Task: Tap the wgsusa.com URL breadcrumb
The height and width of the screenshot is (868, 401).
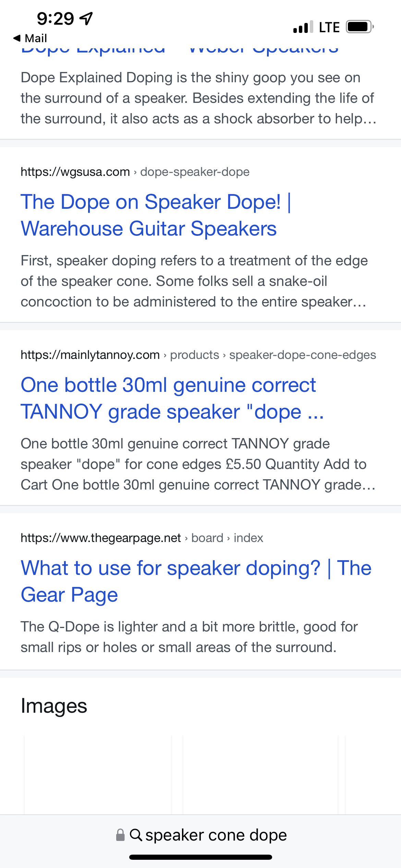Action: pyautogui.click(x=135, y=172)
